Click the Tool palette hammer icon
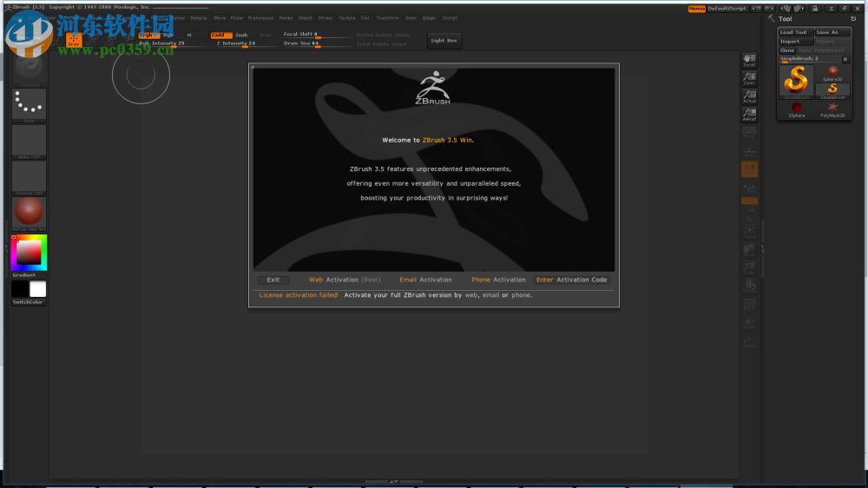The image size is (868, 488). click(771, 19)
